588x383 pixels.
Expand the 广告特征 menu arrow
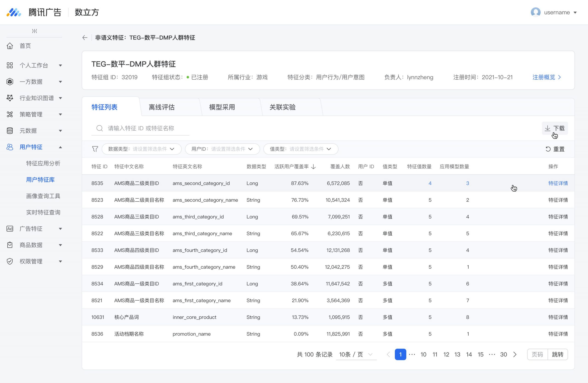(x=60, y=229)
